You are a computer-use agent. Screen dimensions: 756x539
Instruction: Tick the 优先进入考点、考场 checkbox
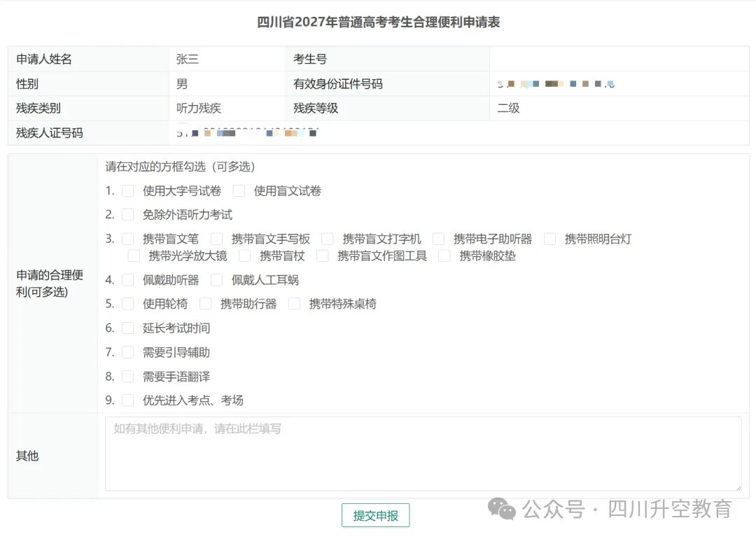point(128,400)
